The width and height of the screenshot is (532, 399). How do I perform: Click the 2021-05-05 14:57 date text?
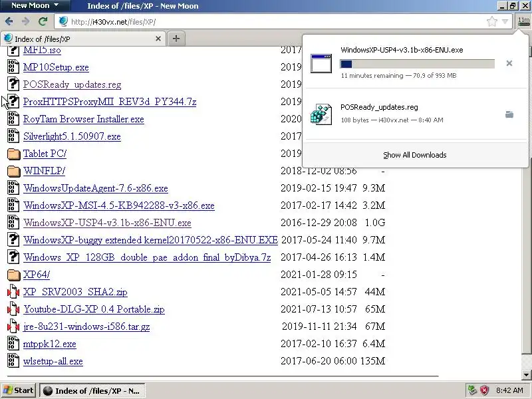[319, 292]
